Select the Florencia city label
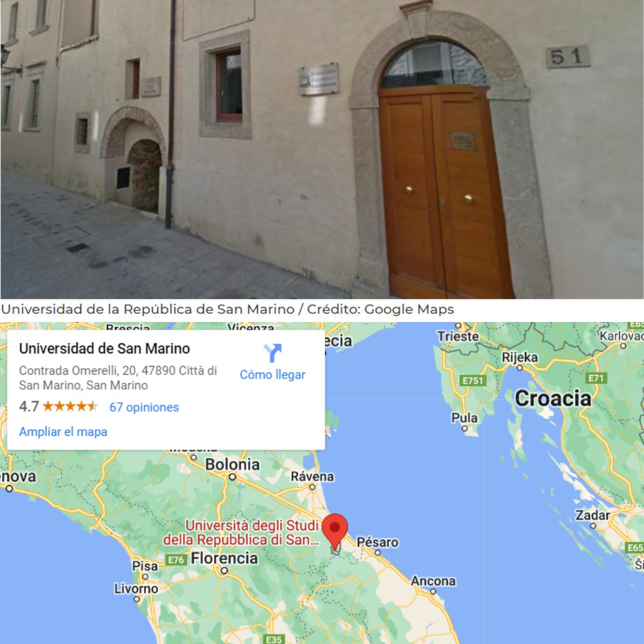The image size is (644, 644). tap(224, 558)
